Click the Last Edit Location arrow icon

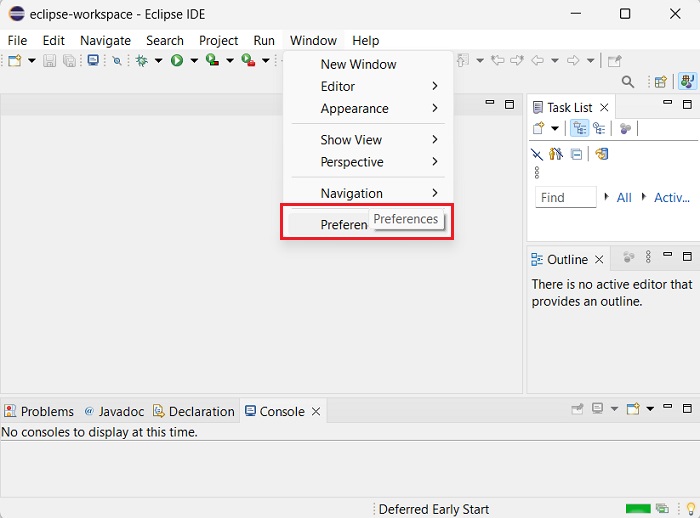[x=497, y=60]
